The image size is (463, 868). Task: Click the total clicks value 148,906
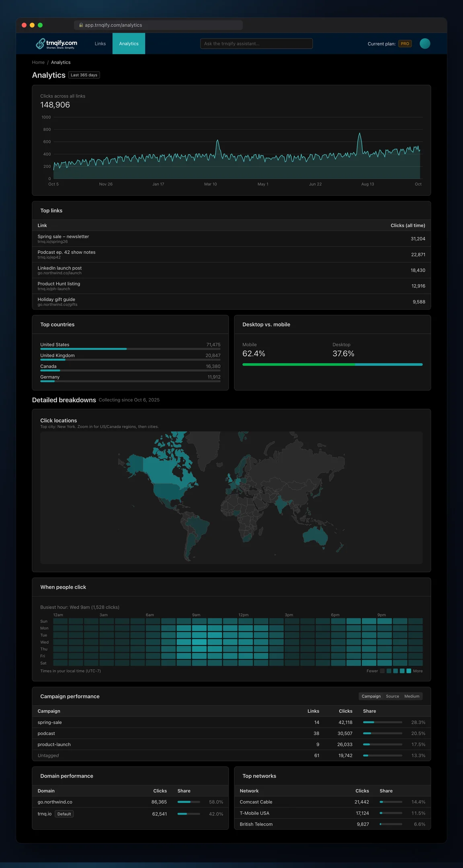click(x=55, y=105)
